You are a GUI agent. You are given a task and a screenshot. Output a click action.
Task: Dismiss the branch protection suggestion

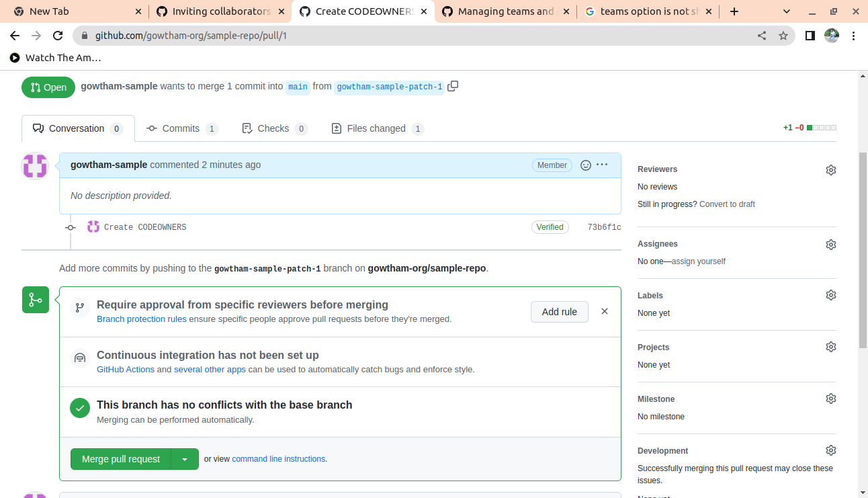click(604, 311)
